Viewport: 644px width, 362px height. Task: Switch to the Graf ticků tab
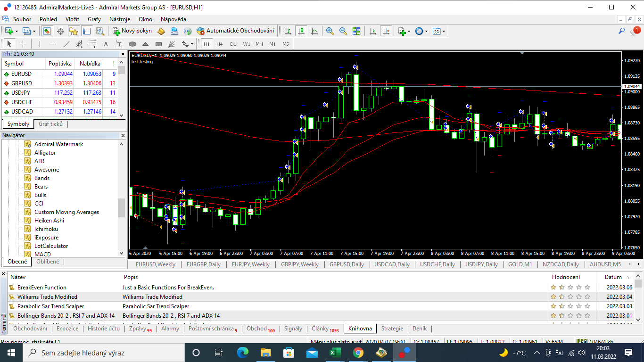coord(50,124)
